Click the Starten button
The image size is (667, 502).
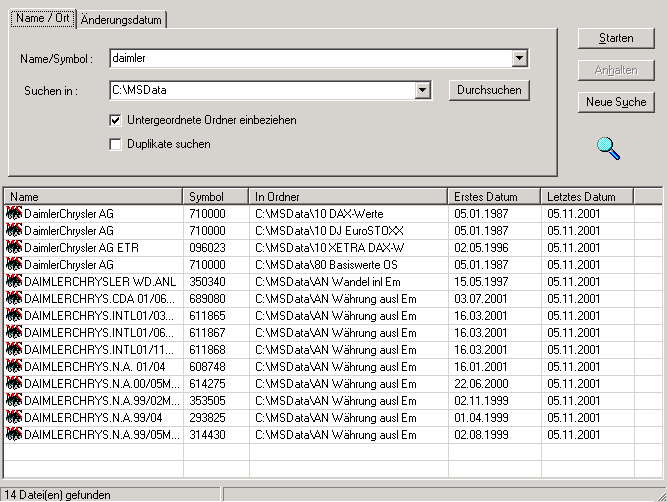[x=616, y=38]
